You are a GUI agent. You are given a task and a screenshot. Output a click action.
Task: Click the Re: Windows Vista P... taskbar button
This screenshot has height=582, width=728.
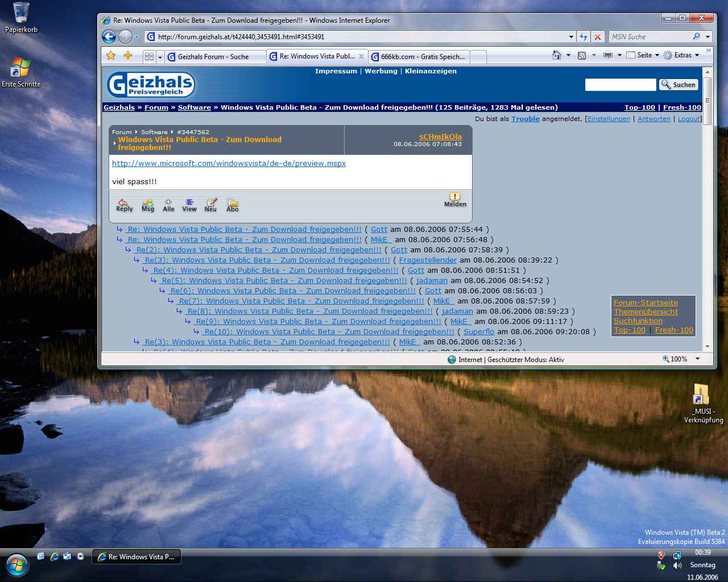point(136,557)
